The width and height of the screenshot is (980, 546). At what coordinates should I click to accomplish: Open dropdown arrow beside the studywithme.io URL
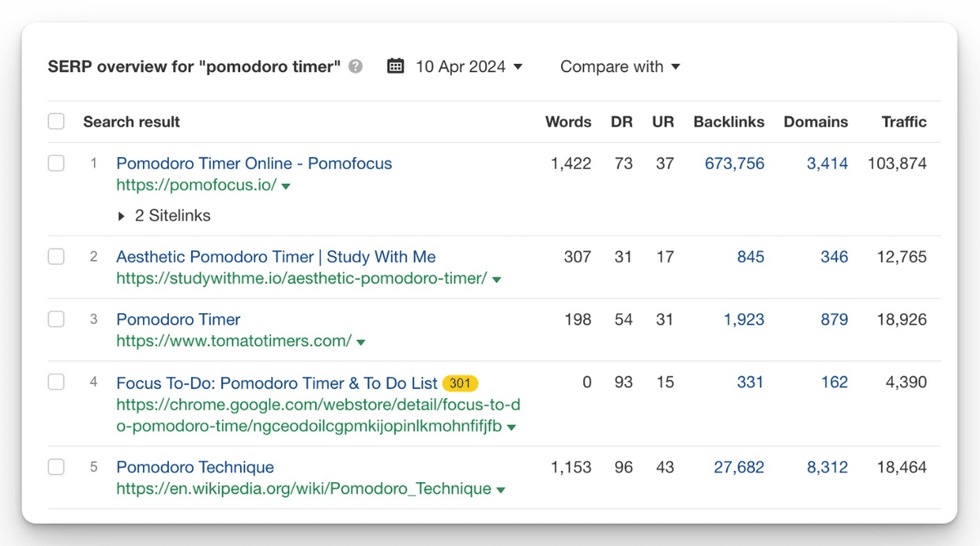coord(497,280)
